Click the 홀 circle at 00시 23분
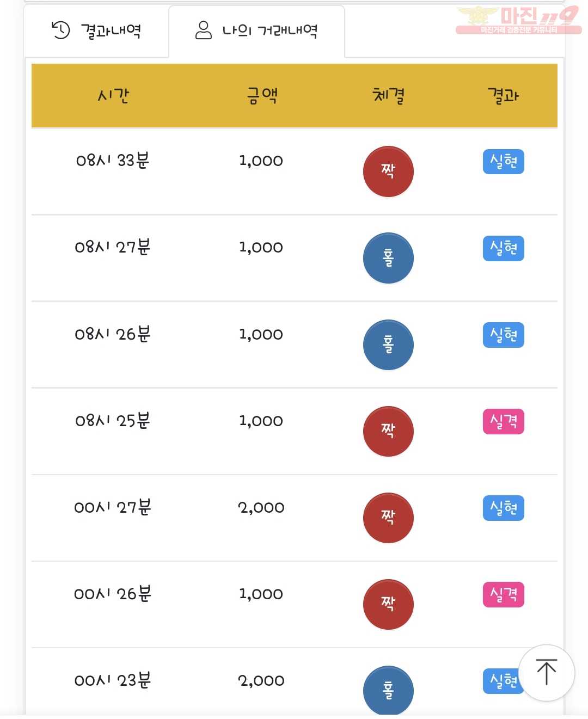The height and width of the screenshot is (719, 588). click(x=388, y=690)
